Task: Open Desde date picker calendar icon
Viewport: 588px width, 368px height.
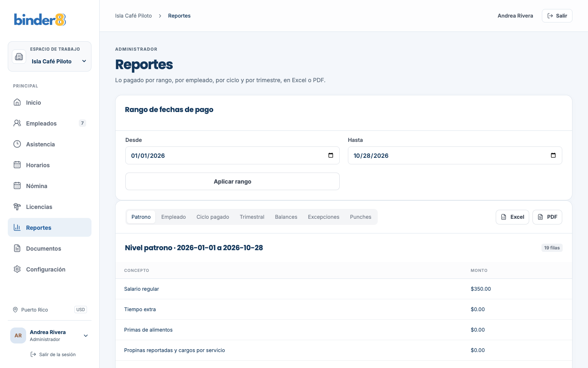Action: 331,155
